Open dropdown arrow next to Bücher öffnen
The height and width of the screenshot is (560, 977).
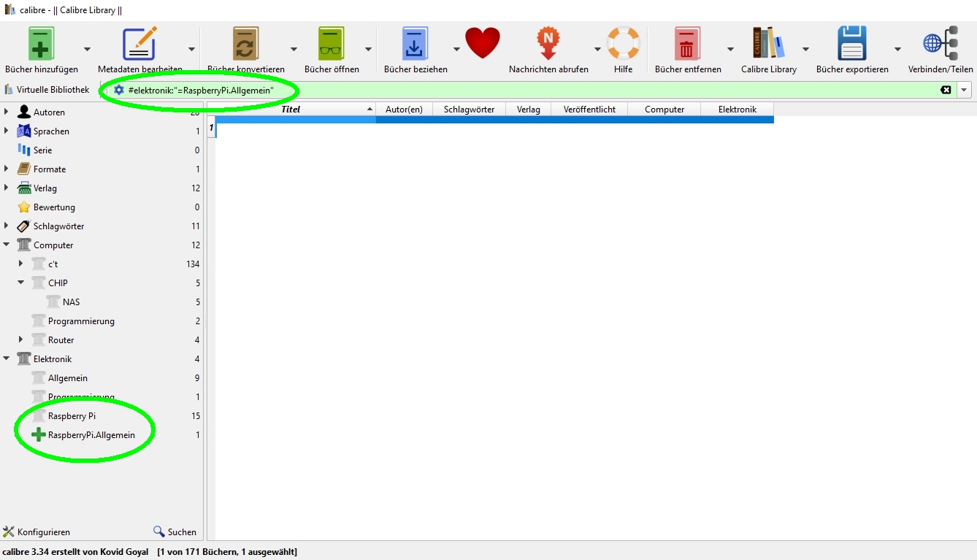(368, 49)
